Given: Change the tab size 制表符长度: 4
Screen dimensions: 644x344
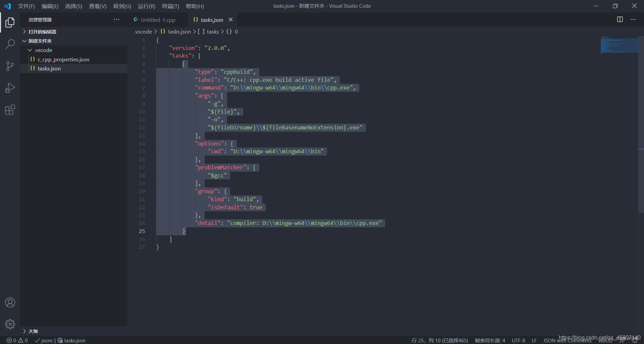Looking at the screenshot, I should (x=490, y=340).
